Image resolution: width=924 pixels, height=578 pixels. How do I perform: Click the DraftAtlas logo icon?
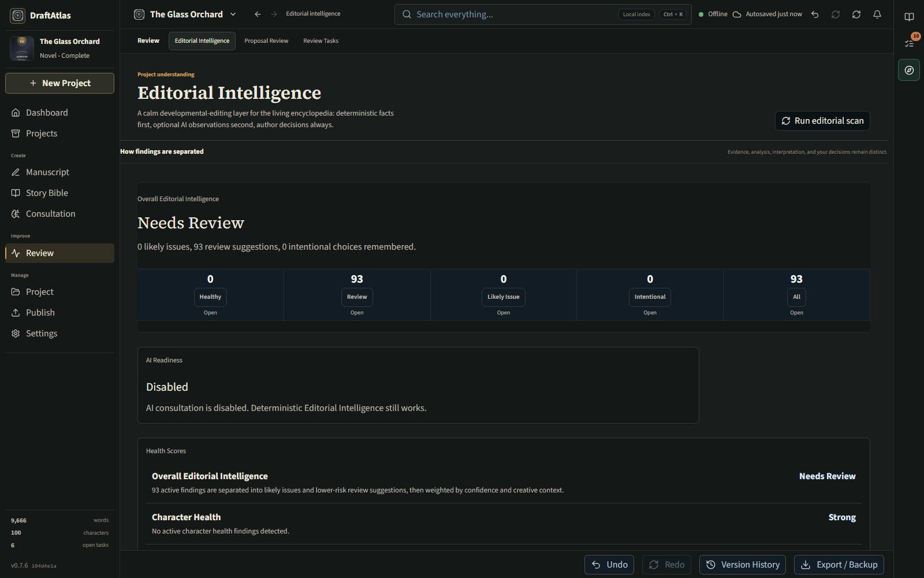(x=18, y=16)
